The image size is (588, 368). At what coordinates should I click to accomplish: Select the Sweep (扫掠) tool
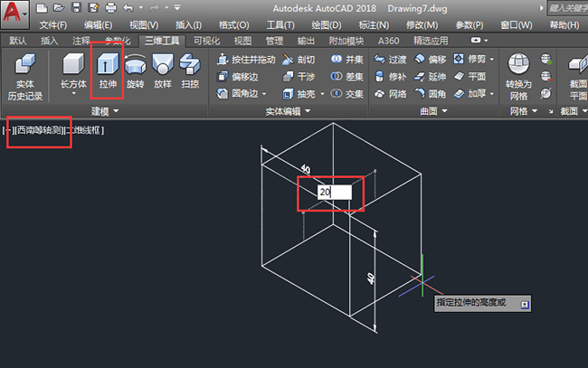(x=190, y=71)
